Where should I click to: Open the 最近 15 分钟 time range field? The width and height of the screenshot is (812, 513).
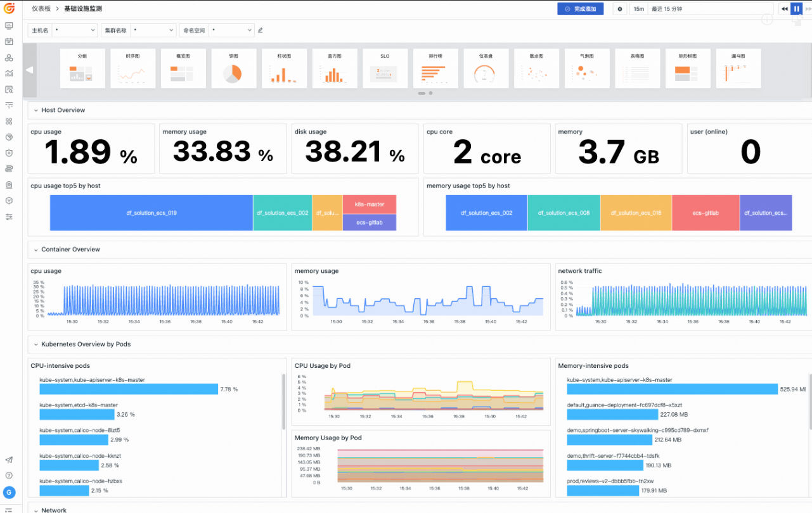711,9
